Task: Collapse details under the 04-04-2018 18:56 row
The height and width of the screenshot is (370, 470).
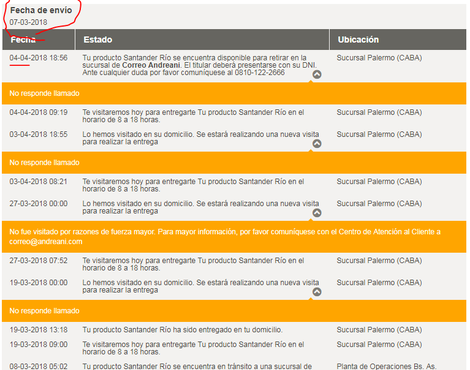Action: (317, 74)
